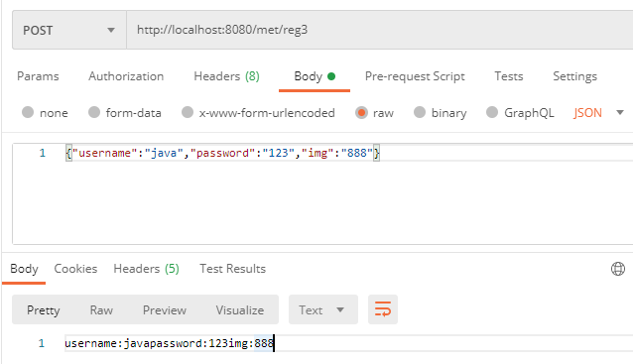Click line number 1 in request editor
The image size is (633, 364).
tap(42, 153)
